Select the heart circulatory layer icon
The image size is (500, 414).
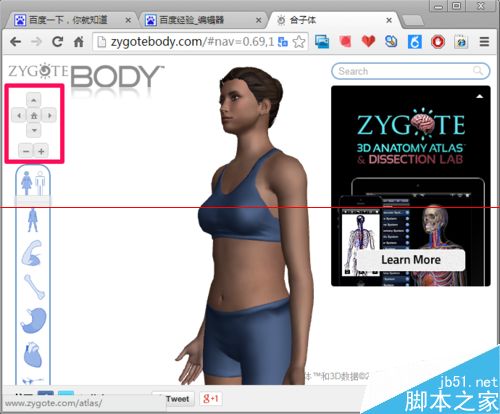click(x=33, y=355)
